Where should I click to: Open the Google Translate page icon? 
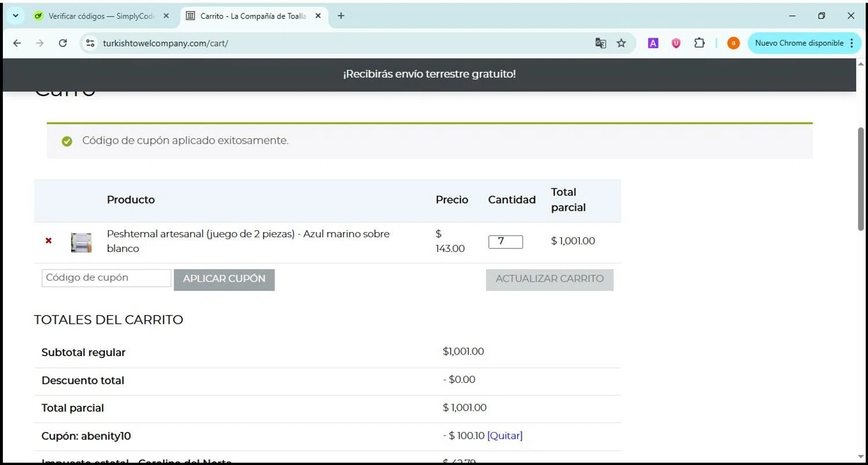click(601, 43)
